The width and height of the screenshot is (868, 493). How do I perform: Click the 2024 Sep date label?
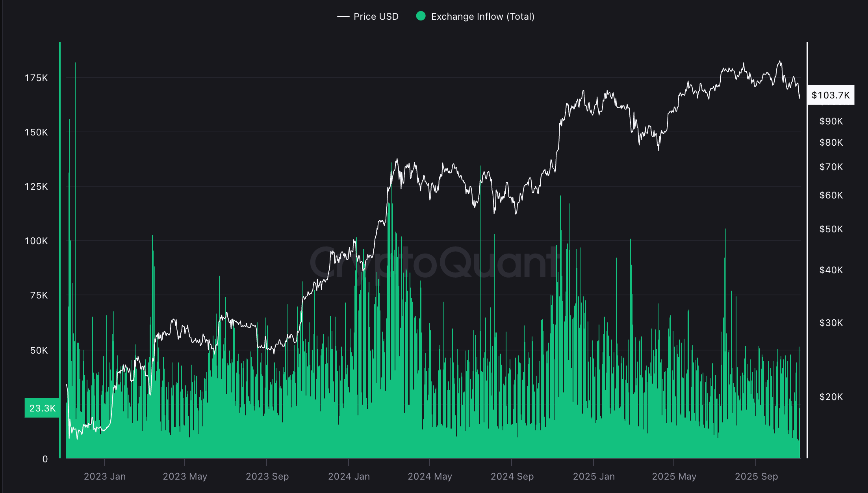512,476
